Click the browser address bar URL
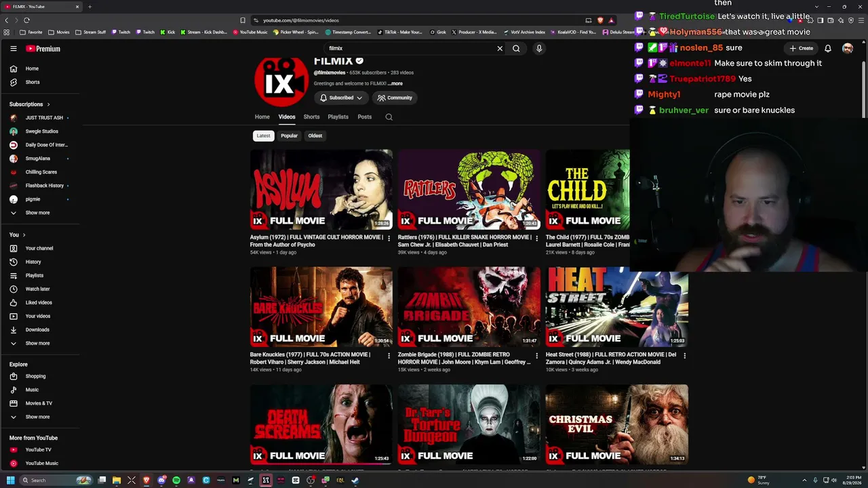The height and width of the screenshot is (488, 868). click(x=301, y=20)
